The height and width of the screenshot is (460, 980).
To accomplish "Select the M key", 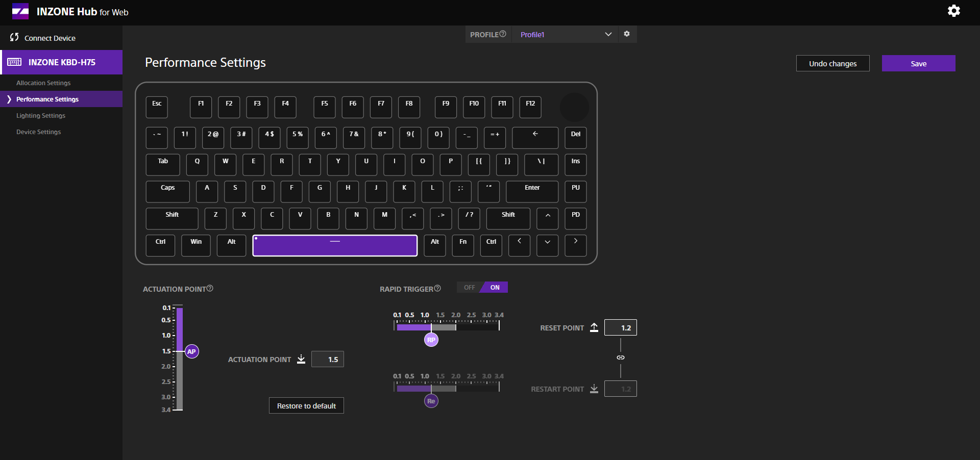I will click(384, 218).
